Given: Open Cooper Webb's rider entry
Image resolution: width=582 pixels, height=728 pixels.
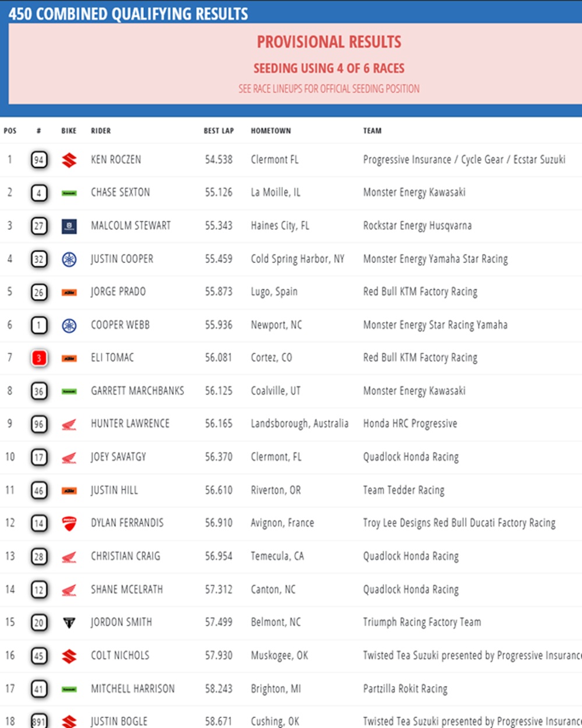Looking at the screenshot, I should coord(120,325).
